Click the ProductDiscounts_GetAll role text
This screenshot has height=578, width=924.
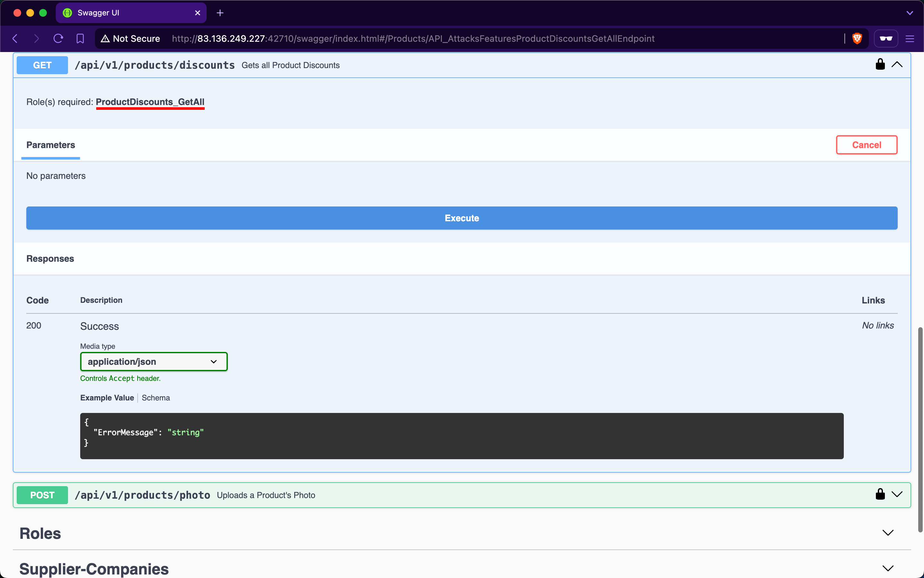[x=150, y=102]
